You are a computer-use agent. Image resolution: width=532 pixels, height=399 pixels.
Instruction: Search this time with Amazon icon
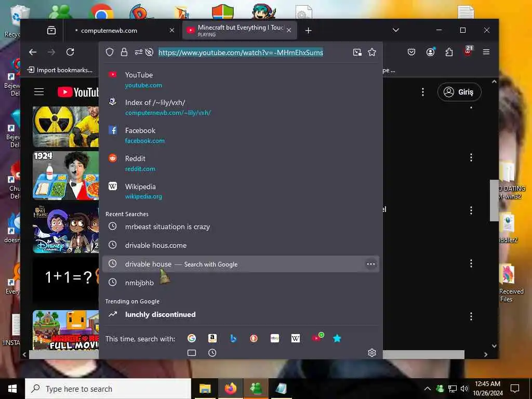point(212,338)
